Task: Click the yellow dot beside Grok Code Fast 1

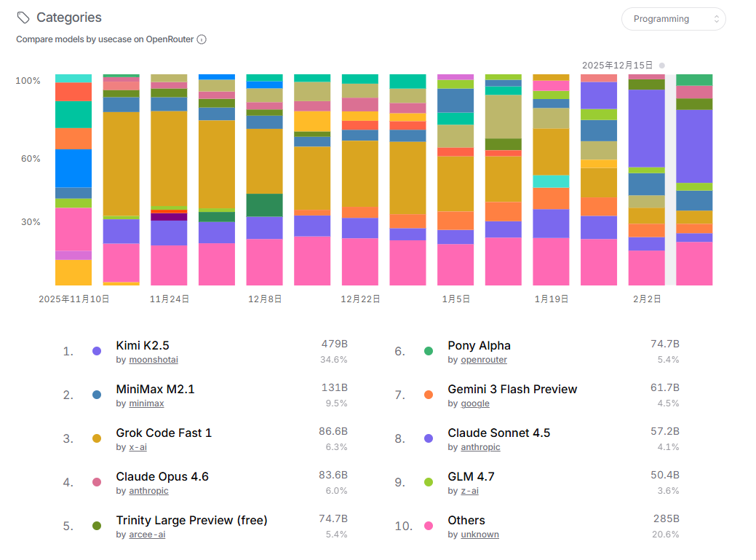Action: coord(97,438)
